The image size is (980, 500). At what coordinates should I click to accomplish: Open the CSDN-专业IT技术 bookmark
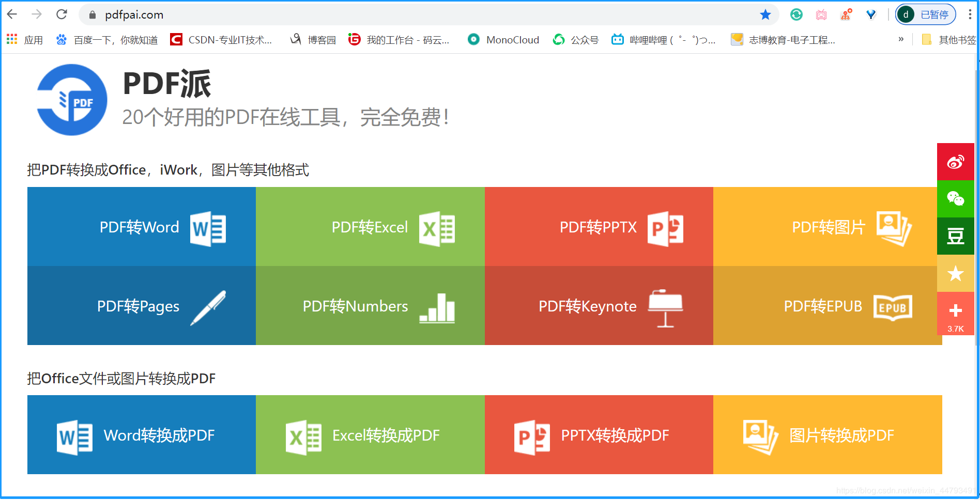[x=221, y=40]
